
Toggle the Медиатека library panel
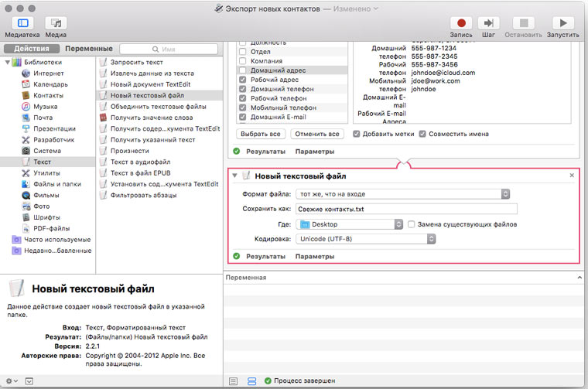[x=22, y=23]
